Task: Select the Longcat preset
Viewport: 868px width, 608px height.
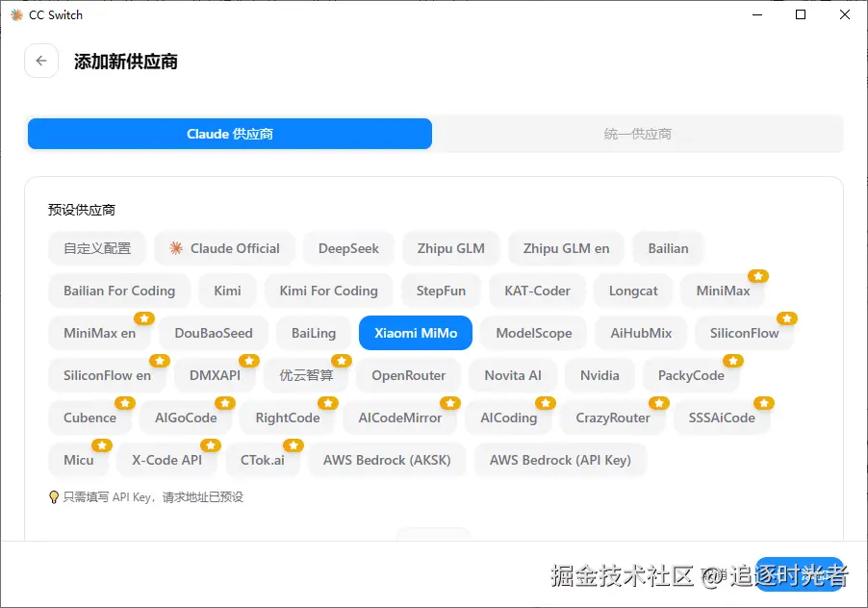Action: coord(633,291)
